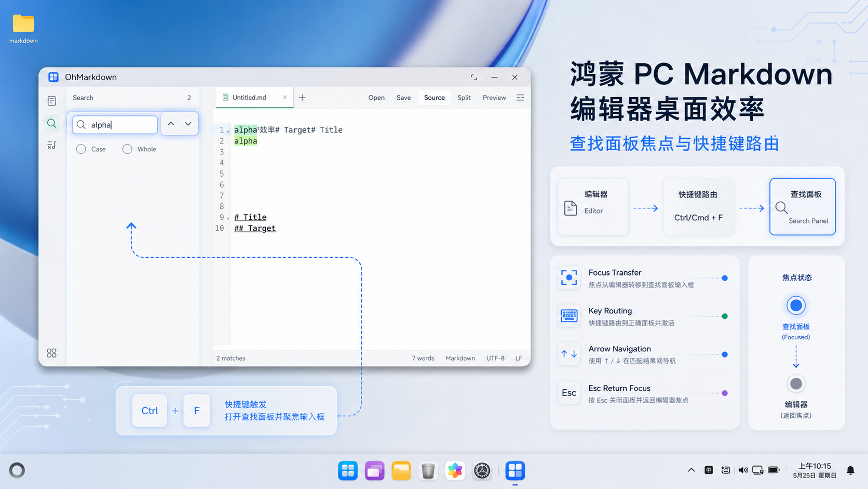The height and width of the screenshot is (489, 868).
Task: Click the Key Routing keyboard icon
Action: [569, 315]
